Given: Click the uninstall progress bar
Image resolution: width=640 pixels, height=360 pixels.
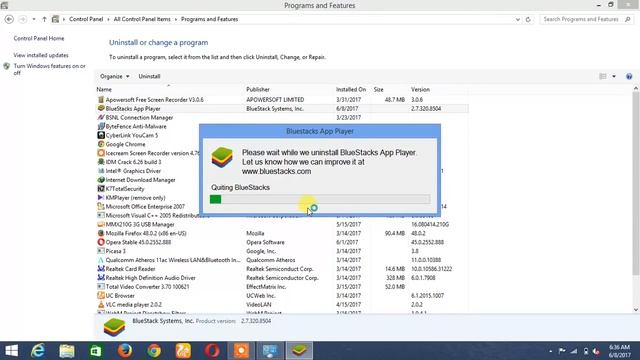Looking at the screenshot, I should 320,199.
